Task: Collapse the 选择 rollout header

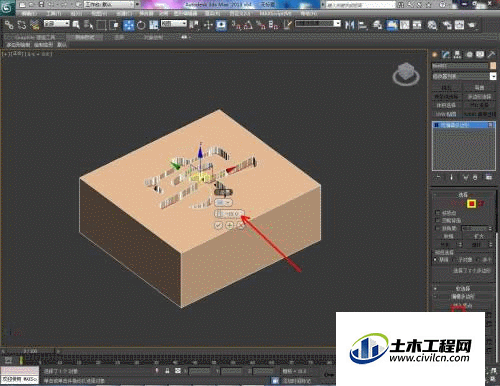Action: click(x=463, y=194)
